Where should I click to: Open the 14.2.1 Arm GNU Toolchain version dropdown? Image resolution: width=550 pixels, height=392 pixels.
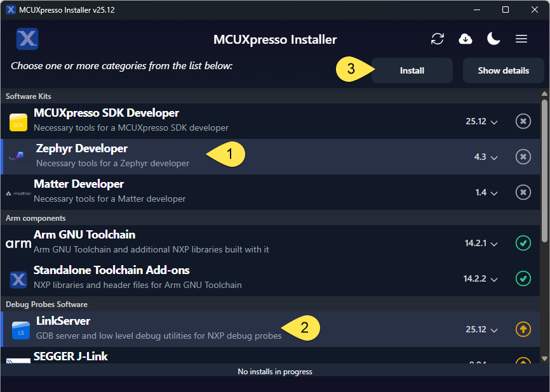coord(482,243)
